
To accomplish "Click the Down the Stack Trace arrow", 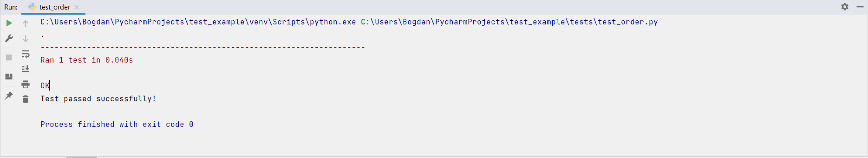I will (x=26, y=39).
